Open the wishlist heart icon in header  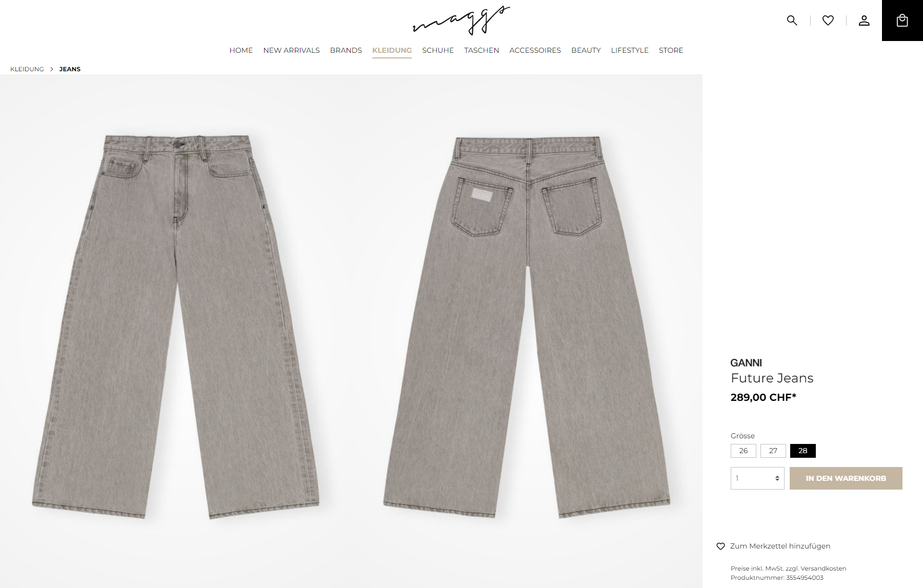(828, 21)
